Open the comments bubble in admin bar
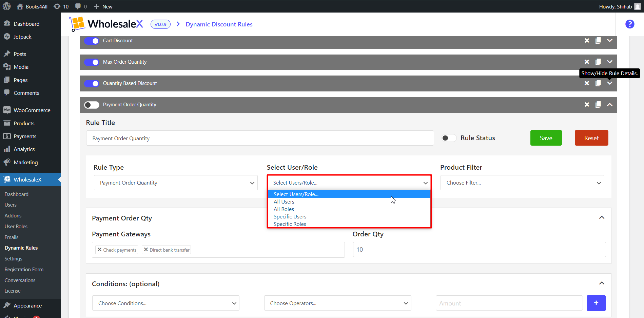Screen dimensions: 644x318 [81, 6]
